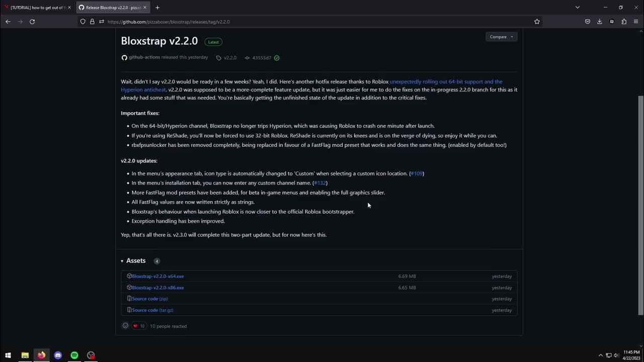
Task: Click the file icon next to Source code (tar.gz)
Action: [x=129, y=310]
